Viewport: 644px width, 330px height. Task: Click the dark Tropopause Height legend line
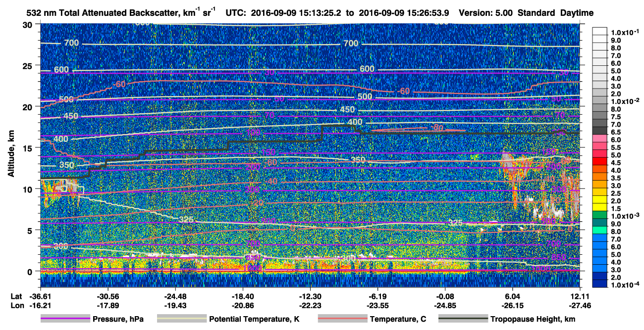click(463, 319)
